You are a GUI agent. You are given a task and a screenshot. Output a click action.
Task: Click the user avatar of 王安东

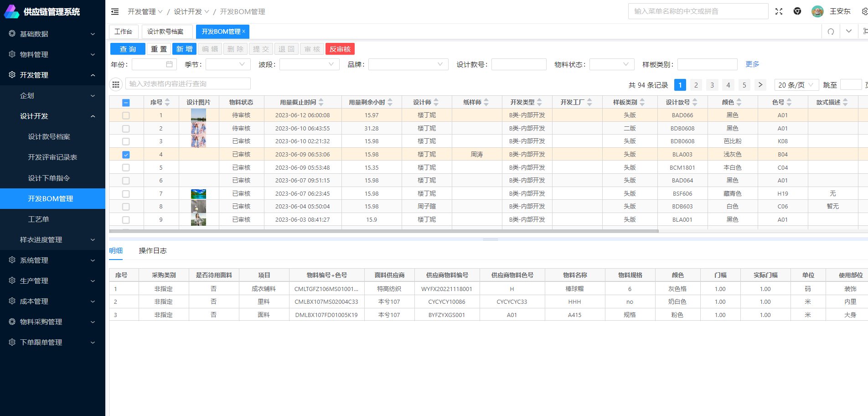(817, 11)
